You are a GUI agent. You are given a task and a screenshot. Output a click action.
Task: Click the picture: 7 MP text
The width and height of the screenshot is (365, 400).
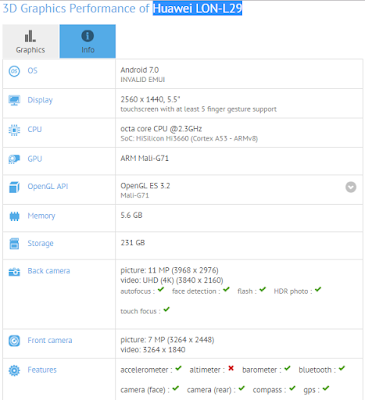pos(167,340)
